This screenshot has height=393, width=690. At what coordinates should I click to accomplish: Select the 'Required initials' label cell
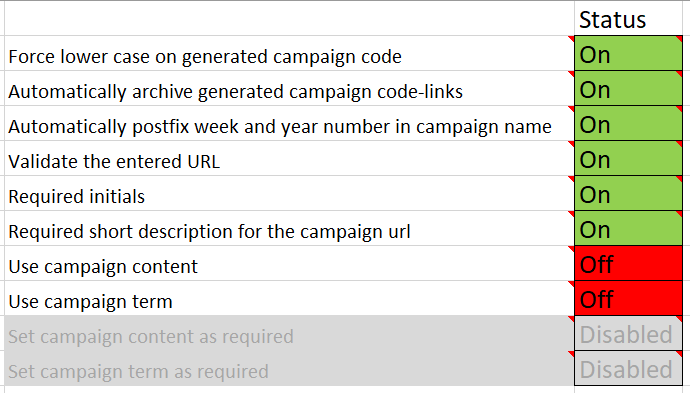point(289,193)
